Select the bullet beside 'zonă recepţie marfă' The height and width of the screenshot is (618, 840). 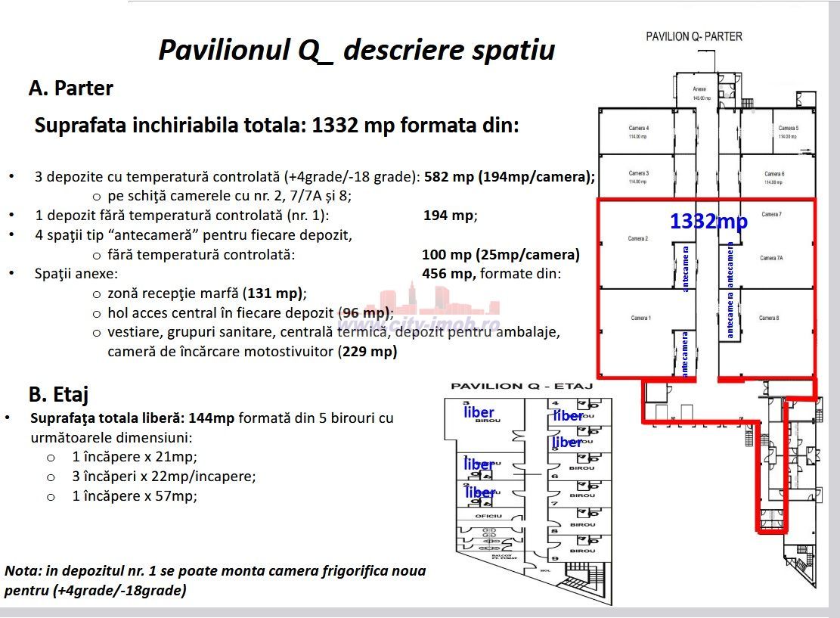point(96,293)
